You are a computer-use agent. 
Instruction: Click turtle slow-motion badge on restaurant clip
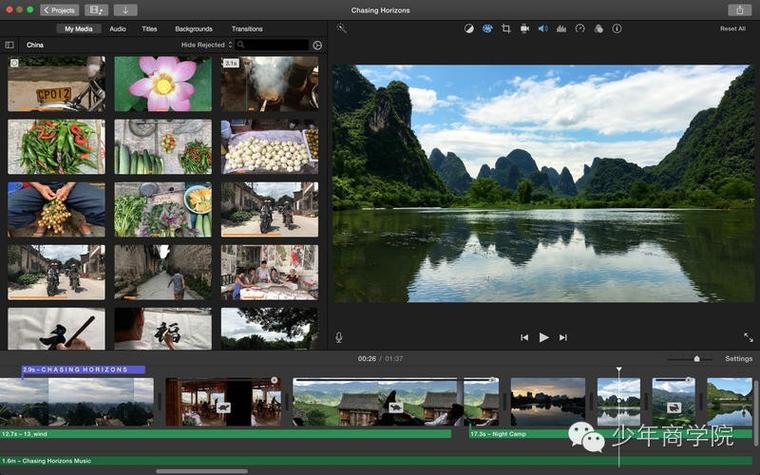pyautogui.click(x=223, y=407)
